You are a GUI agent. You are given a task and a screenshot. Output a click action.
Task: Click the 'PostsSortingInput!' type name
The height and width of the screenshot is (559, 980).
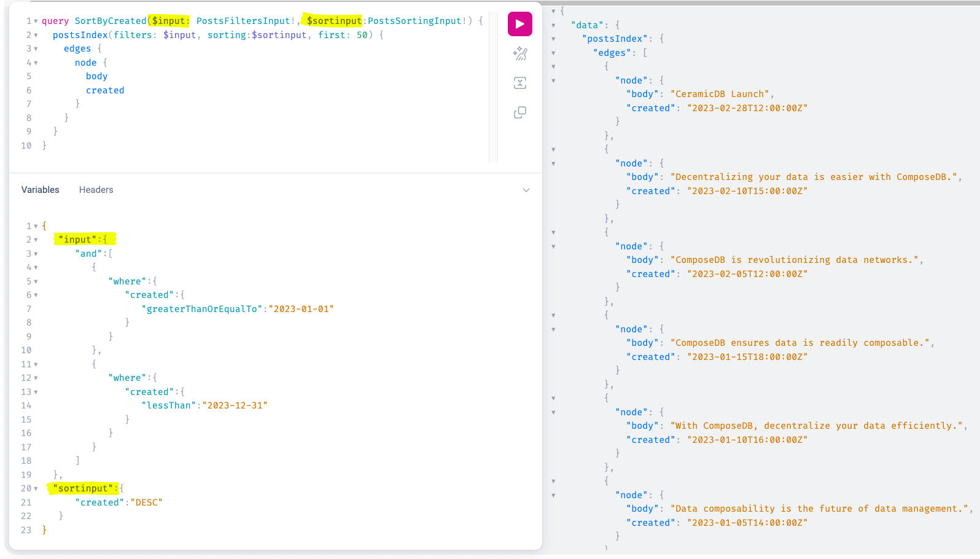[418, 21]
